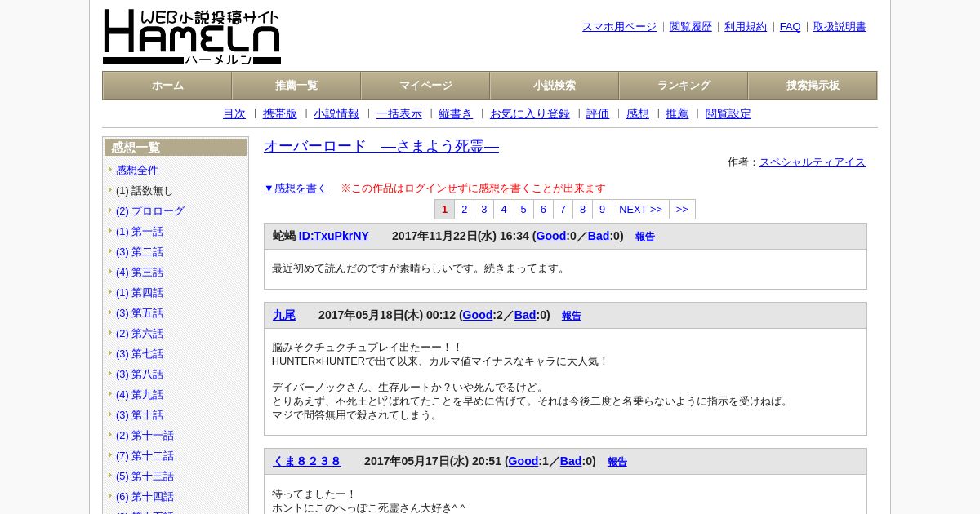Image resolution: width=980 pixels, height=514 pixels.
Task: Click the Hameln site logo
Action: point(192,37)
